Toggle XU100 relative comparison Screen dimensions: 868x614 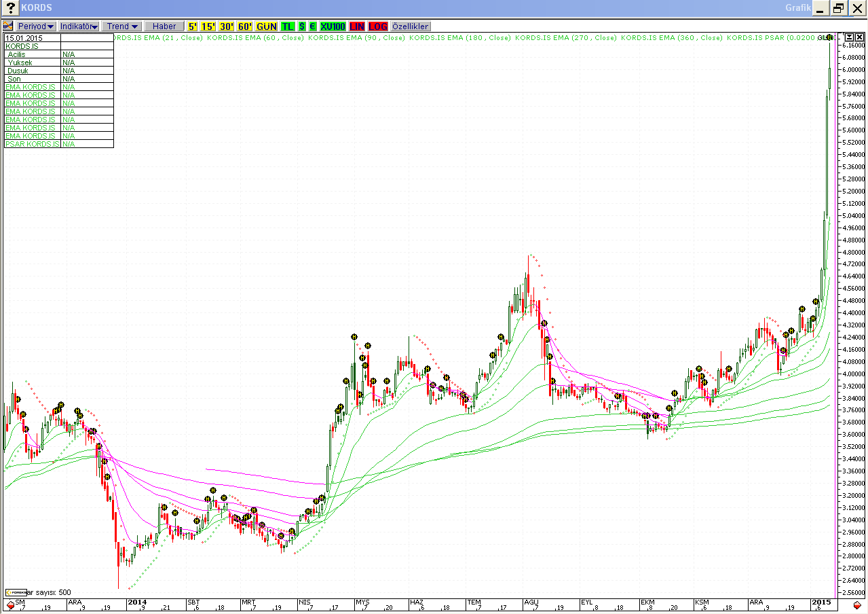(333, 26)
